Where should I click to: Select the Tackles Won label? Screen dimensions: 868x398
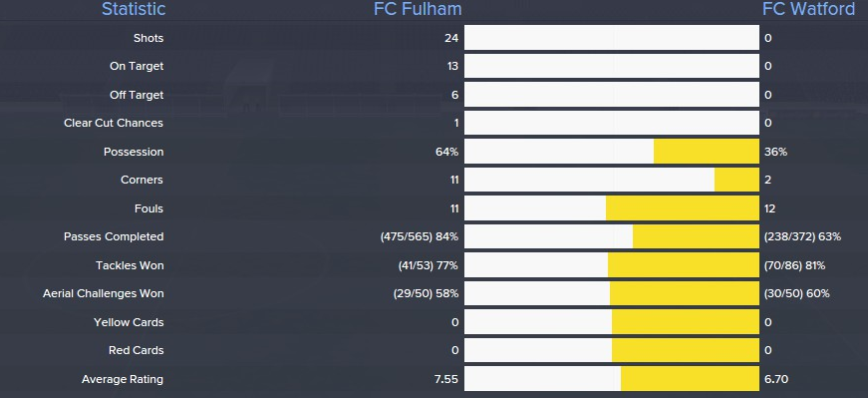[x=130, y=265]
